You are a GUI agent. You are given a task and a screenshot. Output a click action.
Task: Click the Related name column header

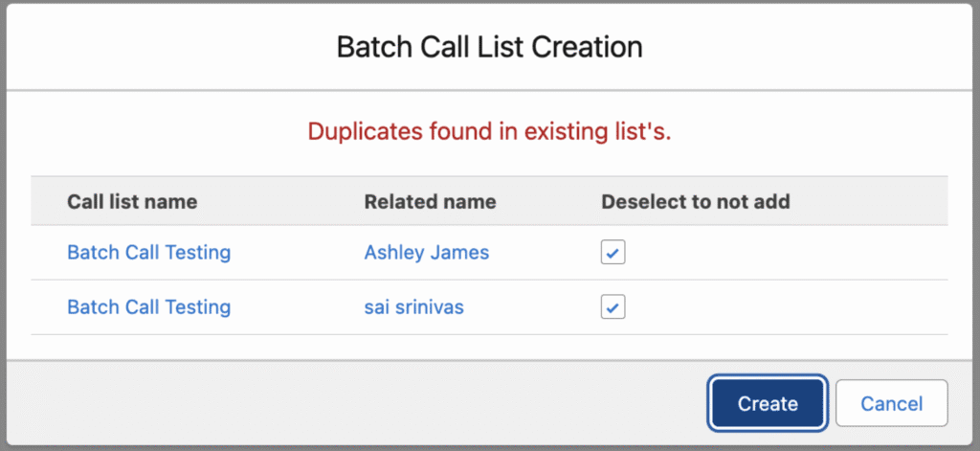pos(430,202)
